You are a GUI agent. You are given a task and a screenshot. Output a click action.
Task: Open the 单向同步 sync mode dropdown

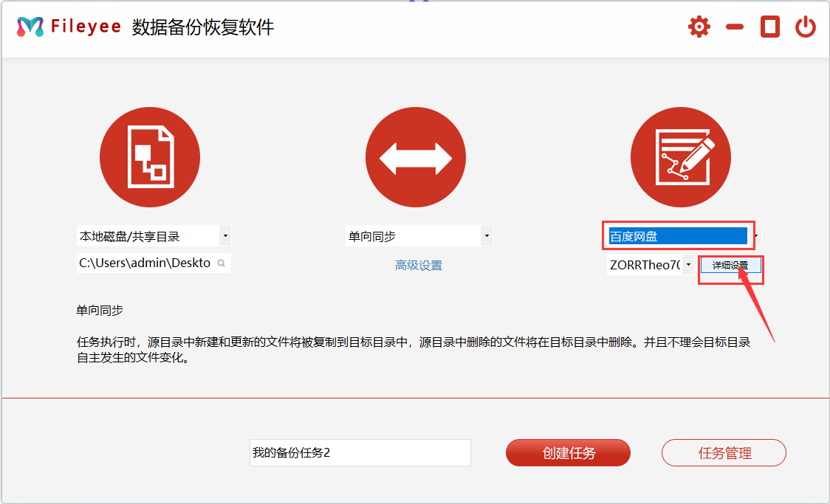(486, 236)
